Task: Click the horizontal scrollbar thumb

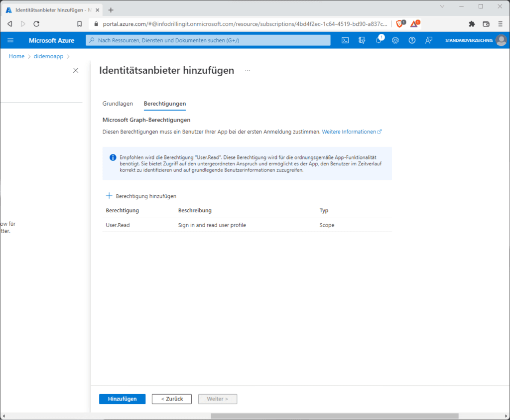Action: point(334,416)
